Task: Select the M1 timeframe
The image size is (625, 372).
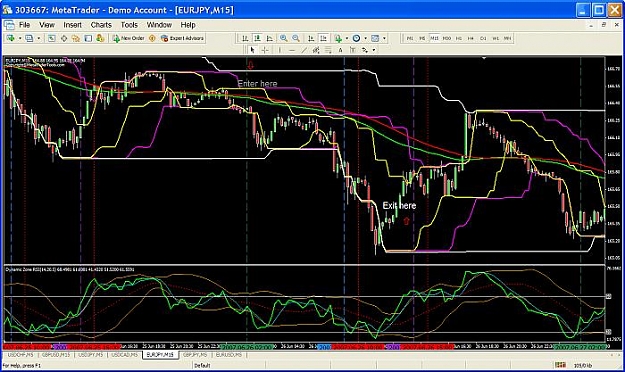Action: [410, 38]
